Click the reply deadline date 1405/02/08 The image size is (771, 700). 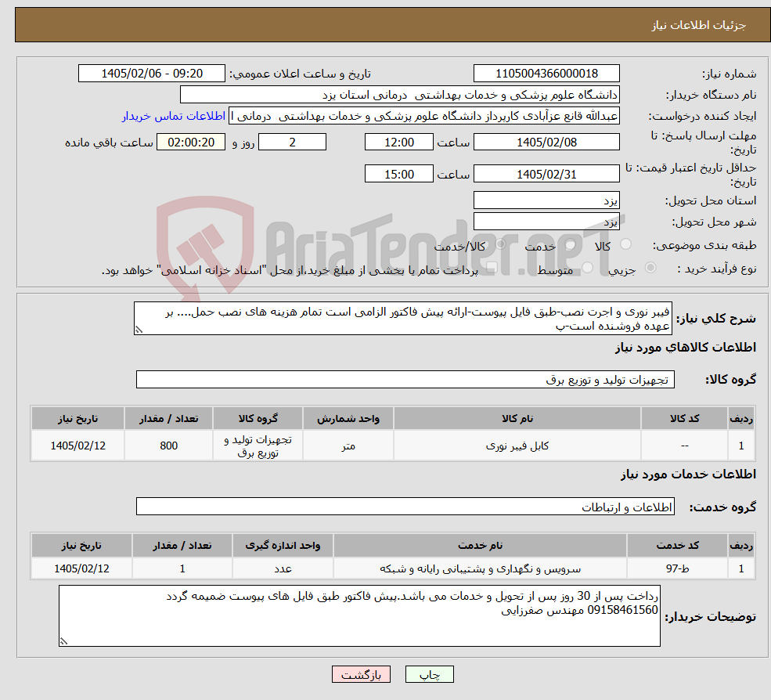(x=546, y=143)
